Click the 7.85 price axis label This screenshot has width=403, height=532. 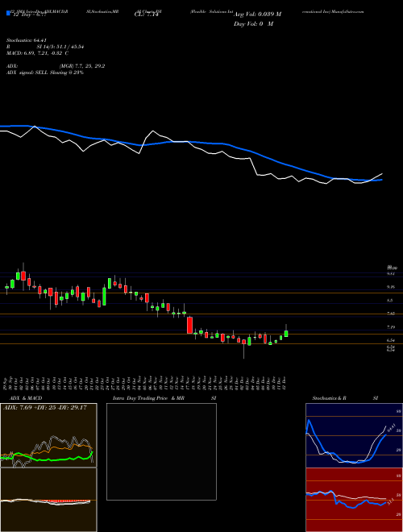coord(391,314)
